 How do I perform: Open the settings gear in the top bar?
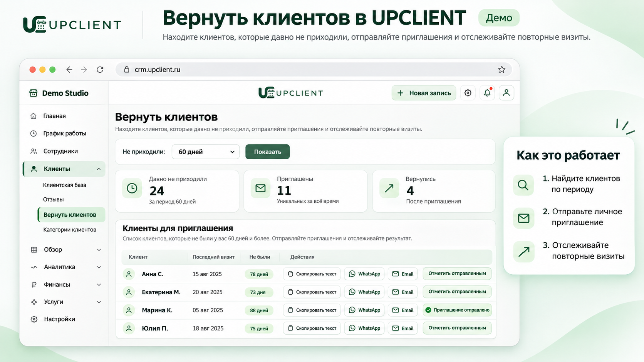point(468,93)
